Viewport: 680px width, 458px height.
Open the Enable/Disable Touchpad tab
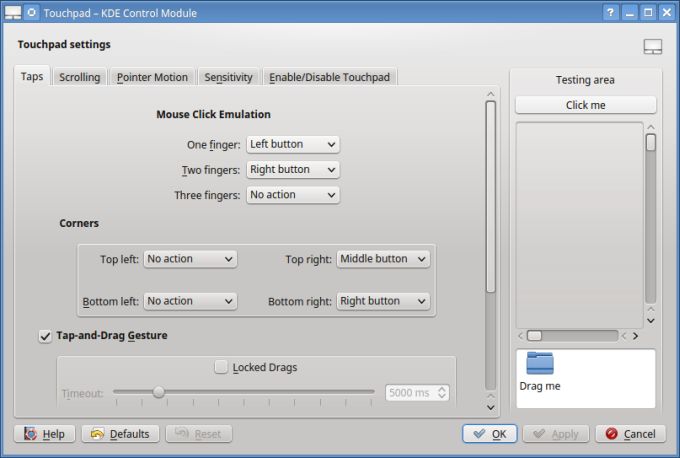click(x=330, y=77)
